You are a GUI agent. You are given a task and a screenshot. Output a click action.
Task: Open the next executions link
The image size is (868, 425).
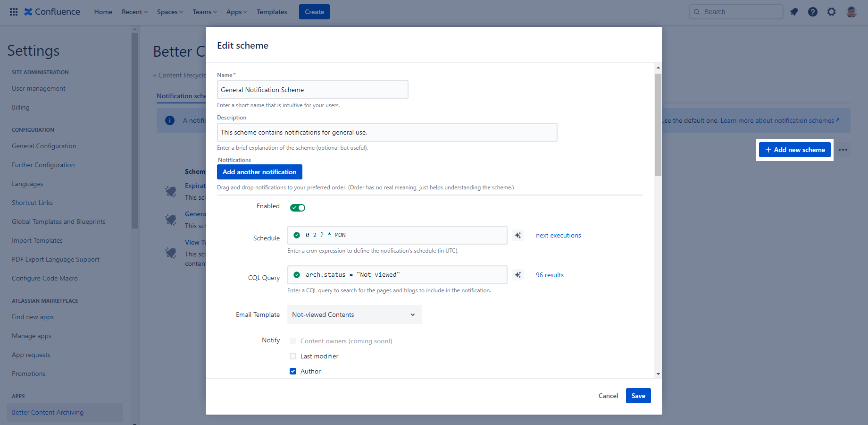pos(559,235)
